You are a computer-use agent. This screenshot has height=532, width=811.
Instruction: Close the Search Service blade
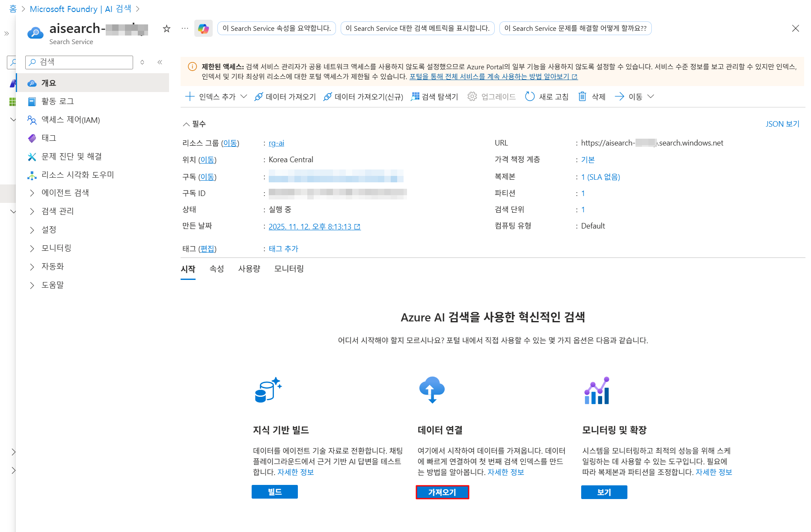coord(795,29)
